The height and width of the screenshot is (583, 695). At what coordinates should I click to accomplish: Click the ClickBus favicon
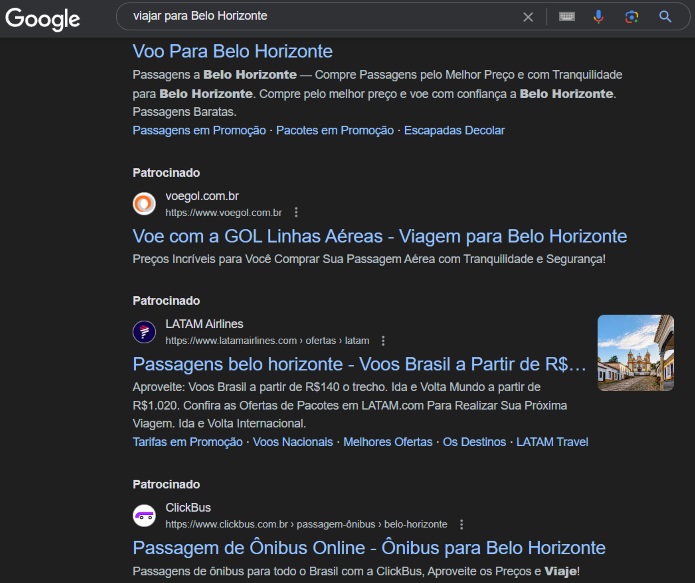144,516
